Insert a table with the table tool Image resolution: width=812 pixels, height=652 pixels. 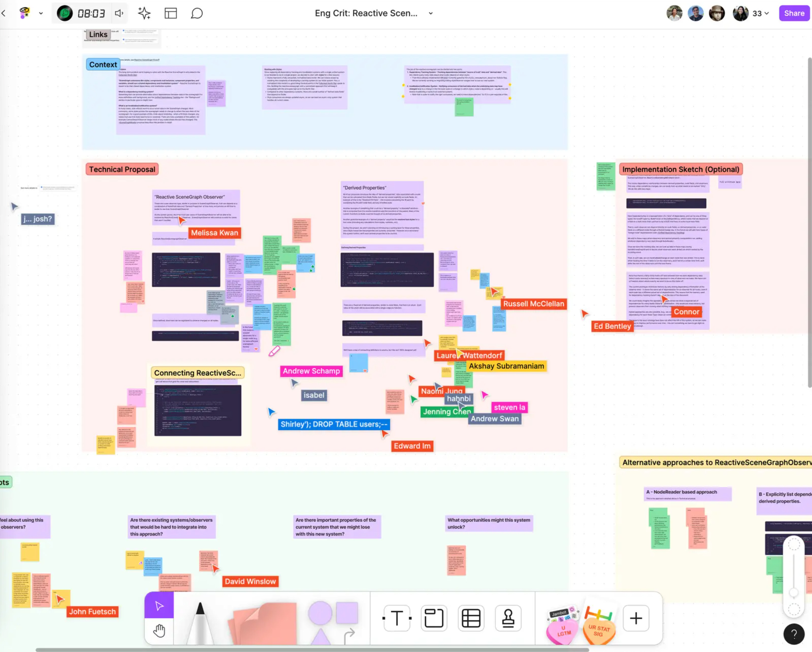(472, 618)
